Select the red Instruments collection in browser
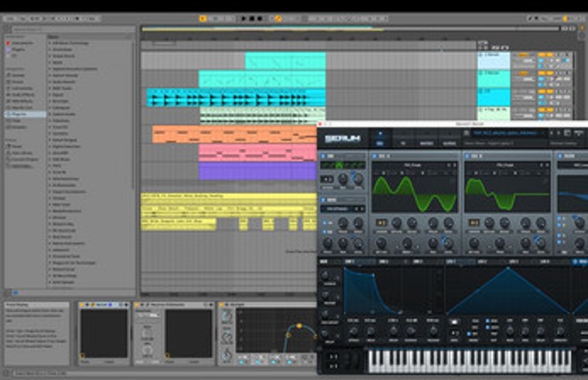588x380 pixels. pyautogui.click(x=20, y=42)
